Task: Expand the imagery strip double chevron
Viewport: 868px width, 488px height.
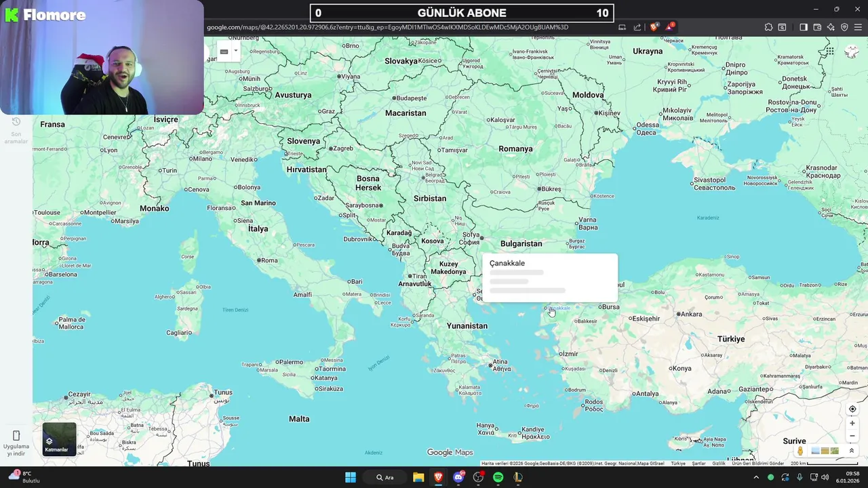Action: coord(852,451)
